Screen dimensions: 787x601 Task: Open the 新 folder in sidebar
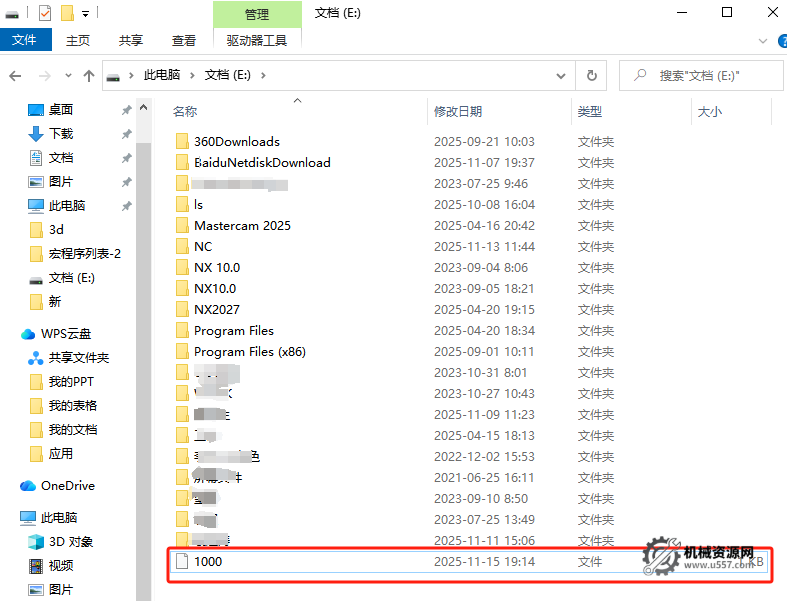coord(54,302)
